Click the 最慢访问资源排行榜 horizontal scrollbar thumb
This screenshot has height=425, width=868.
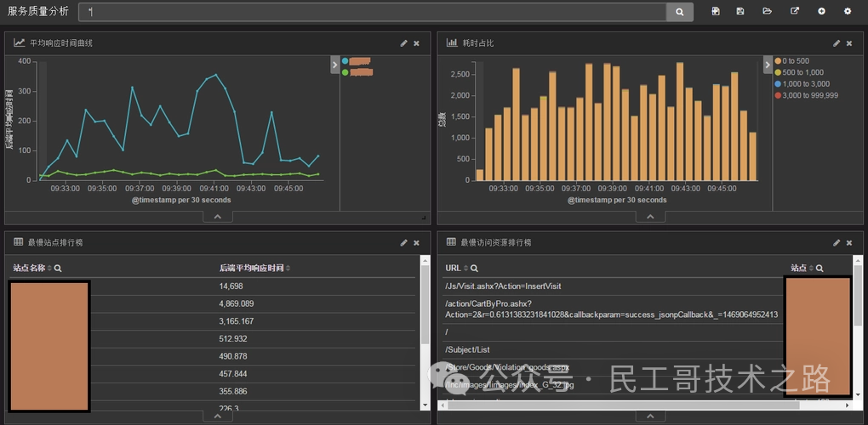click(x=624, y=405)
